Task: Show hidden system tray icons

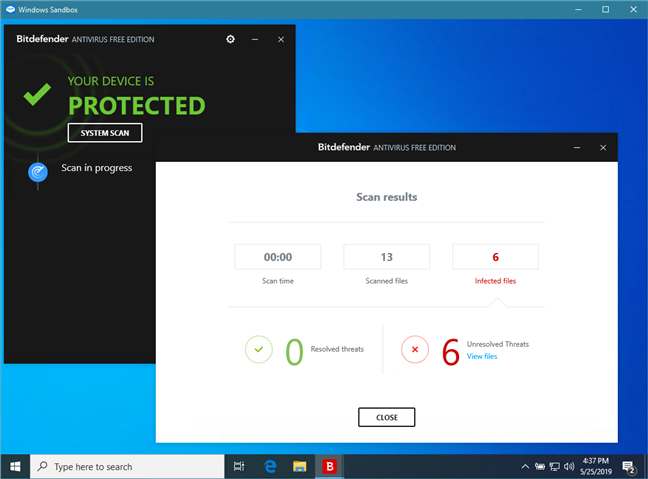Action: [x=525, y=467]
